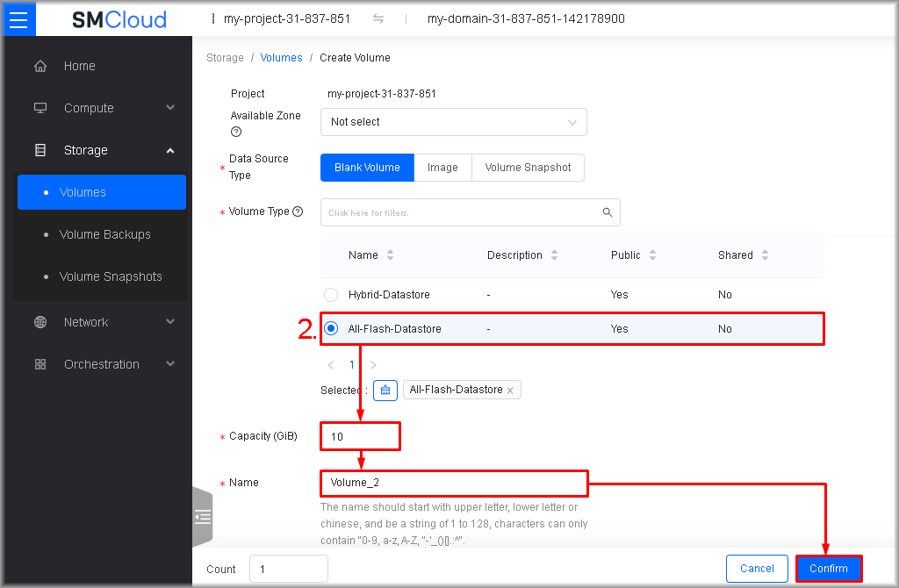Remove the All-Flash-Datastore selected tag
899x588 pixels.
click(x=510, y=391)
